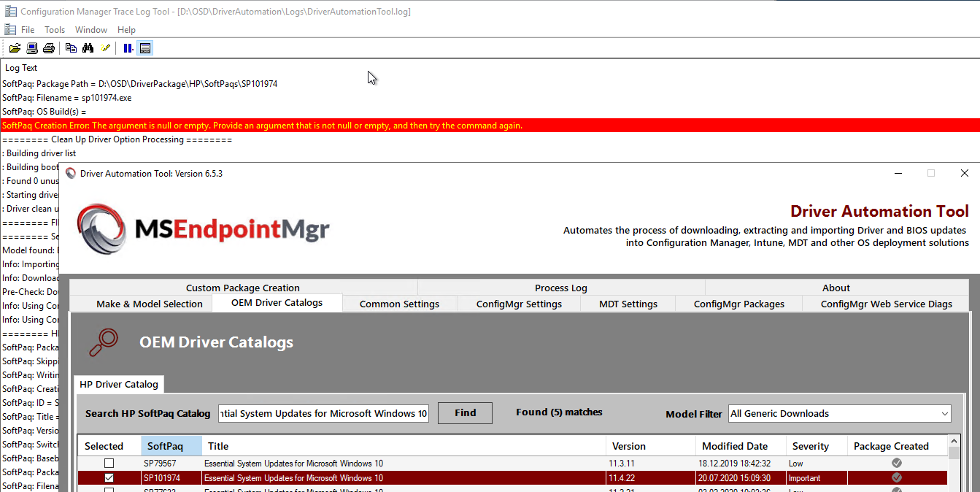
Task: Select the Find binoculars icon
Action: [x=88, y=47]
